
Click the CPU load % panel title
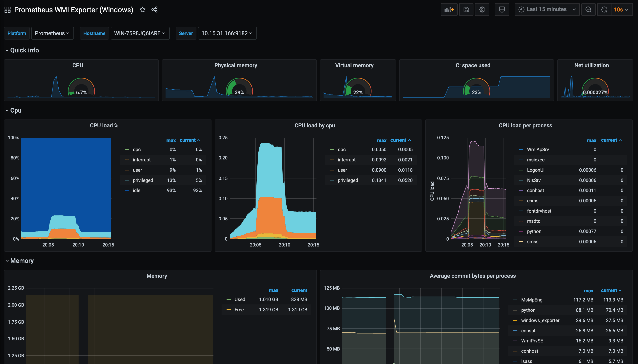[104, 125]
